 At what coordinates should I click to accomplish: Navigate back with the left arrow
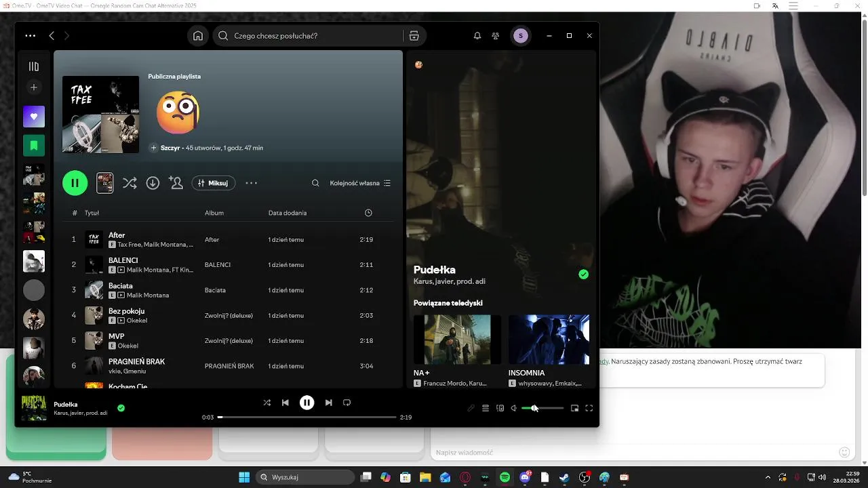[52, 36]
